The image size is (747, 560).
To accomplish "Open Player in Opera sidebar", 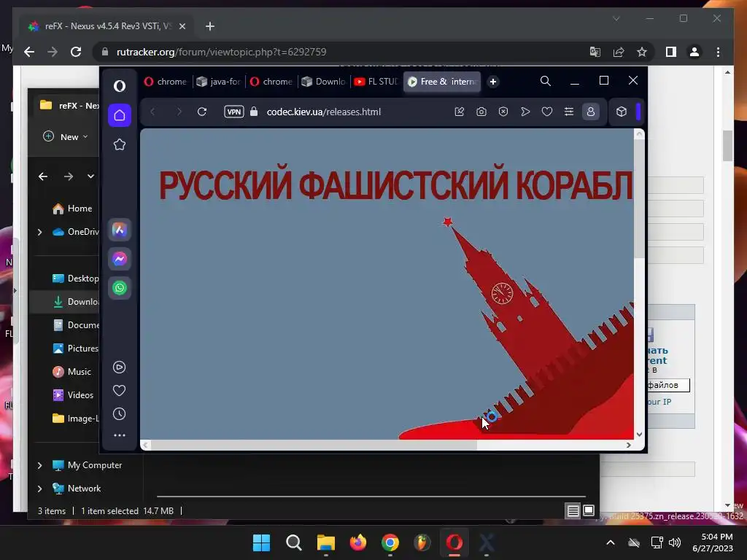I will point(119,367).
